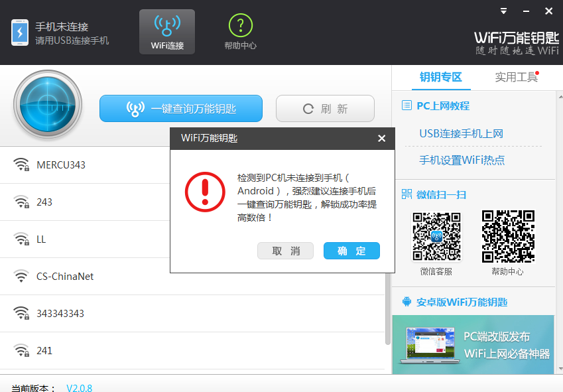Click the sidebar scroll down arrow
The image size is (563, 392).
560,369
